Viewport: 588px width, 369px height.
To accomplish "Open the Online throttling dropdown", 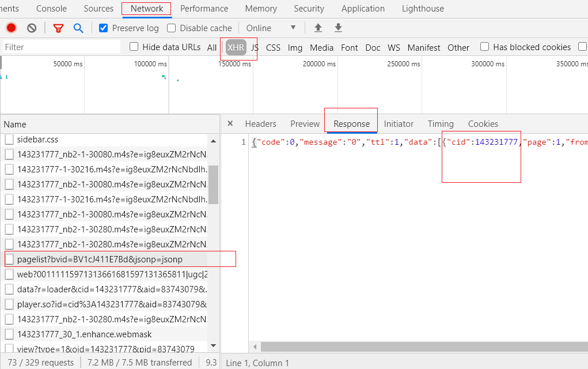I will (x=271, y=28).
